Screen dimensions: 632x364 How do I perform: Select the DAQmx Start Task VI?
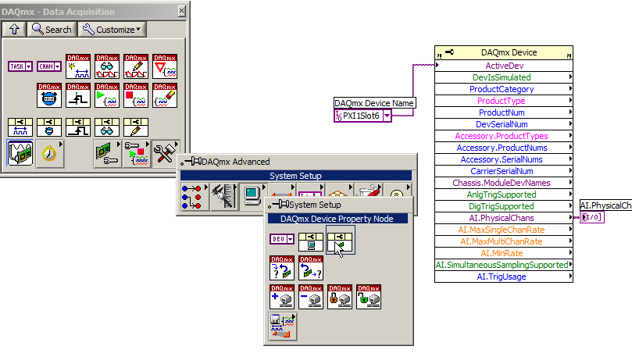click(107, 95)
